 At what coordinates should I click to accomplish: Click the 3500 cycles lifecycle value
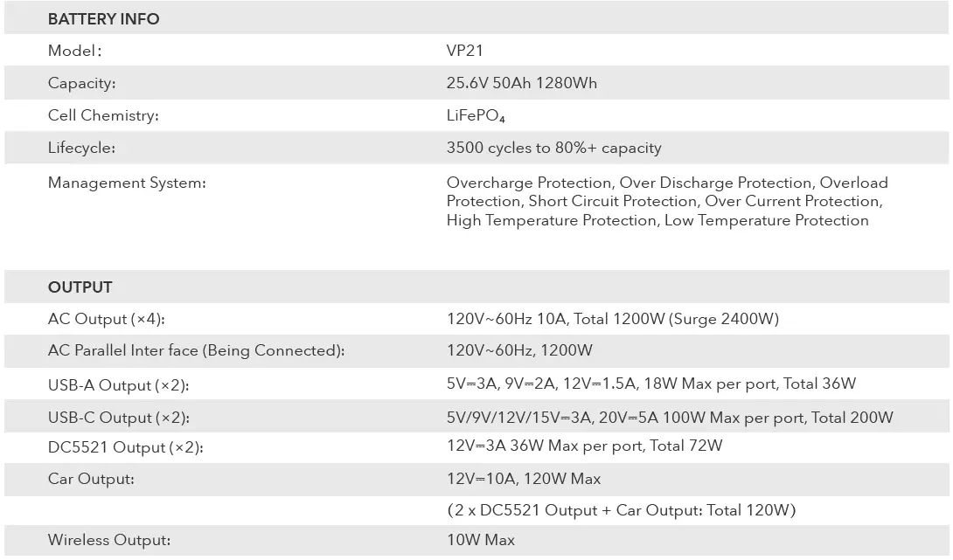click(x=553, y=148)
